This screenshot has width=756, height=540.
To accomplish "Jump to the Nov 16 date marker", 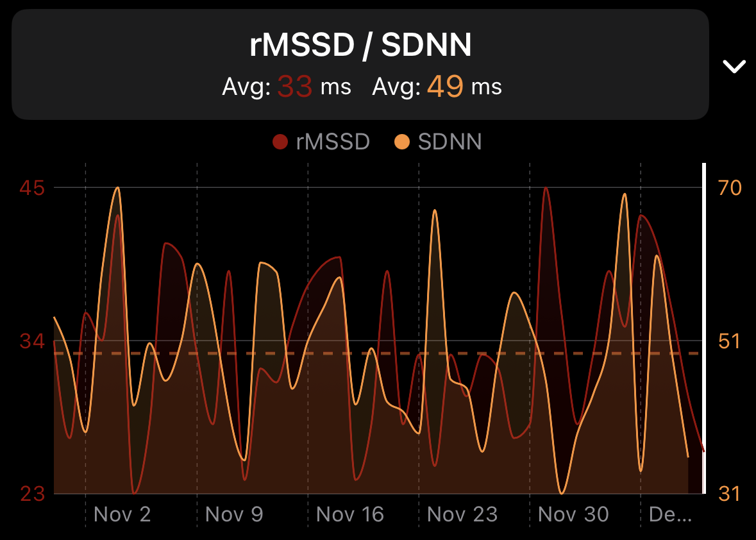I will point(350,514).
